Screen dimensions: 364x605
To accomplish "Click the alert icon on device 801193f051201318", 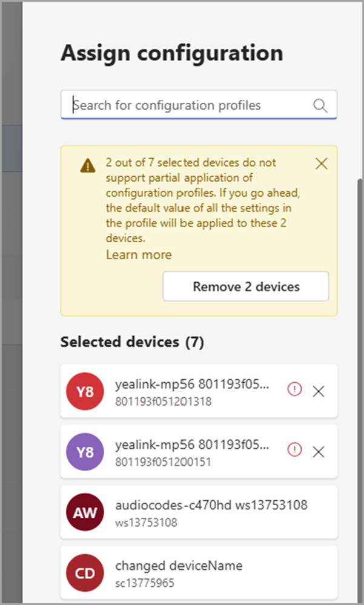I will [x=294, y=389].
